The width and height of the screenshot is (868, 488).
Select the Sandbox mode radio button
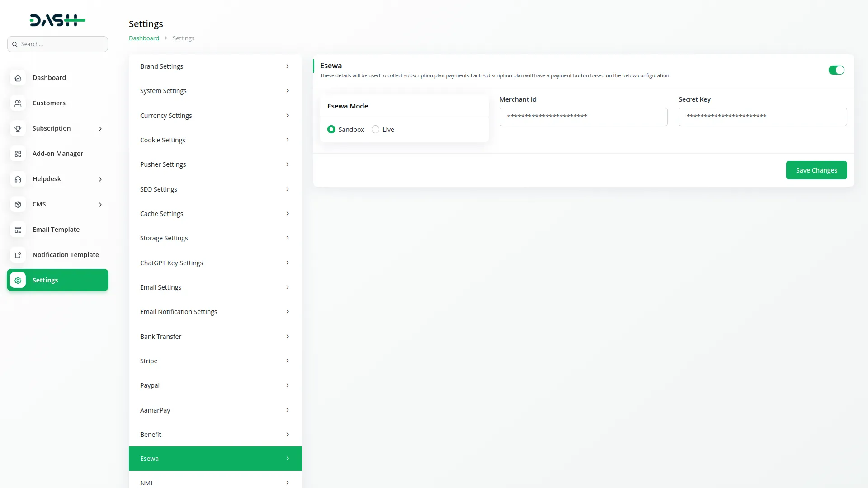point(331,130)
